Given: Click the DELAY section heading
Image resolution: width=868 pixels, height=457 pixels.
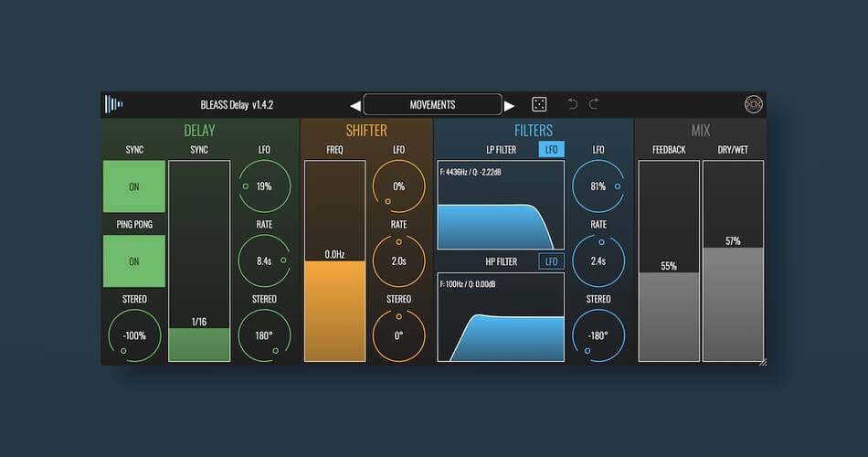Looking at the screenshot, I should click(199, 130).
